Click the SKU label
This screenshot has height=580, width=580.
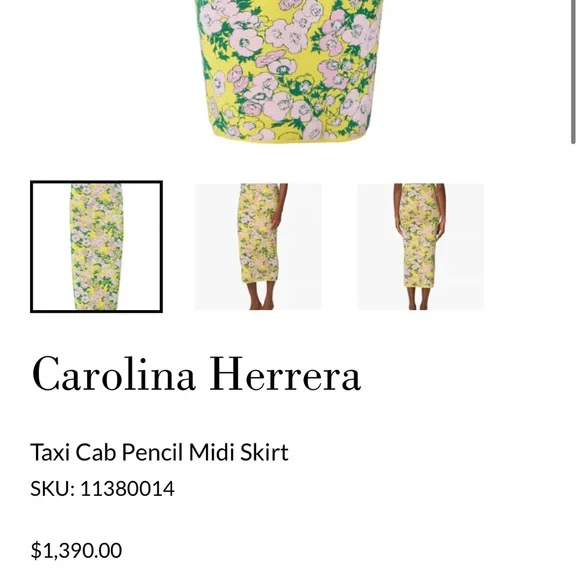[53, 489]
